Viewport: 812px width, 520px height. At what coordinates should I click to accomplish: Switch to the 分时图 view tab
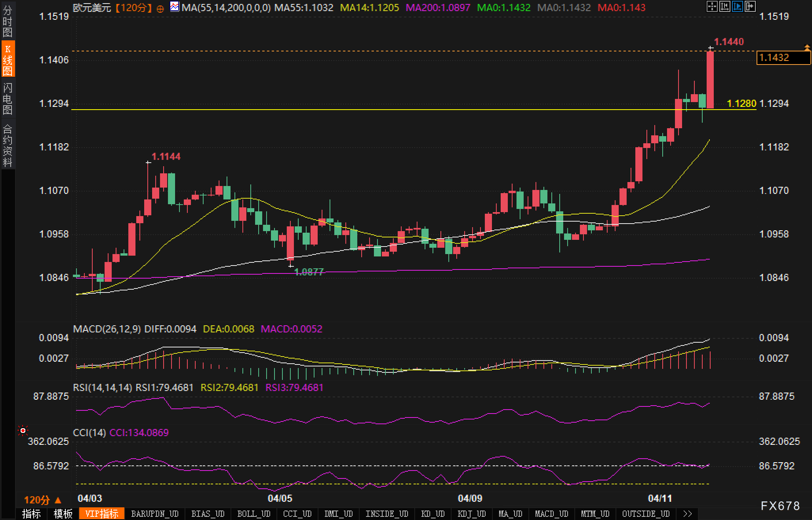[8, 22]
